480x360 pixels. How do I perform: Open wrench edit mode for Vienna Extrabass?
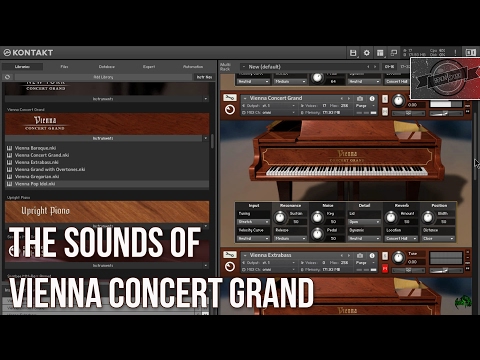(x=230, y=255)
